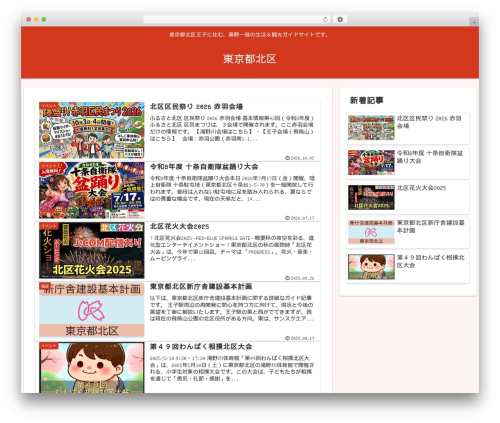Open sidebar link 東京都北区新庁舎建設基本計画

(430, 226)
